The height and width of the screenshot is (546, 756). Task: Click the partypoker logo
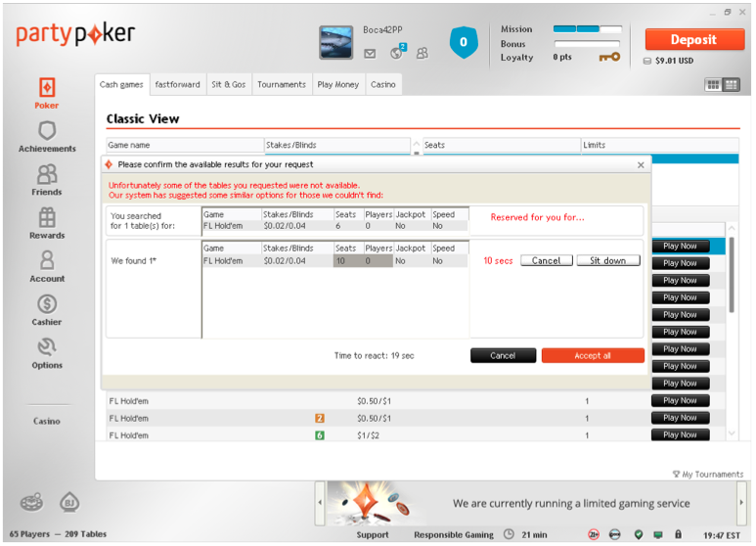[75, 34]
